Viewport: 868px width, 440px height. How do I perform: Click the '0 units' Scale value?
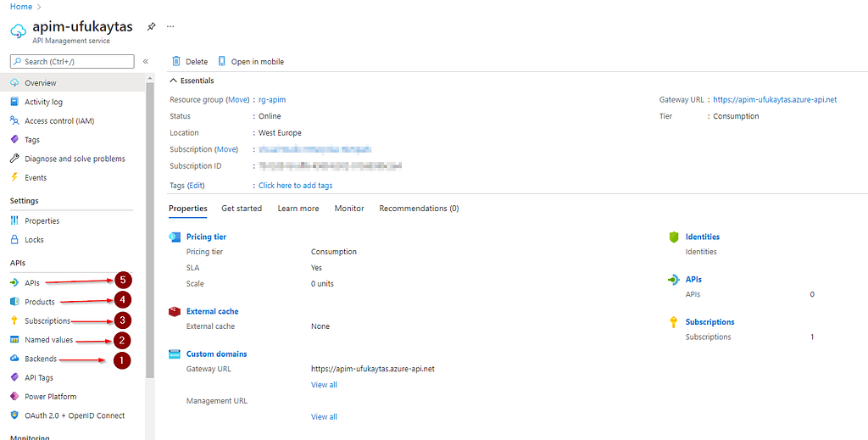322,284
